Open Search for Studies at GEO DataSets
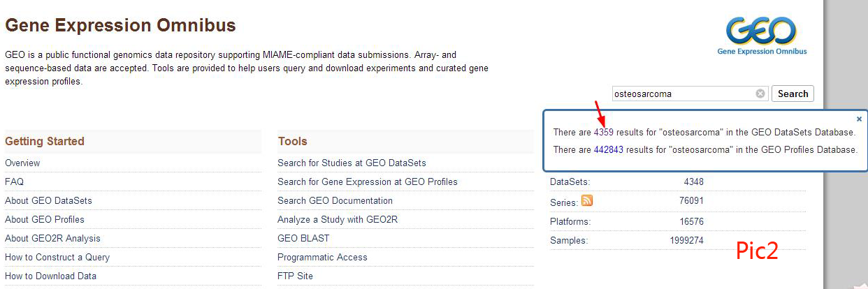This screenshot has width=868, height=289. click(x=352, y=163)
